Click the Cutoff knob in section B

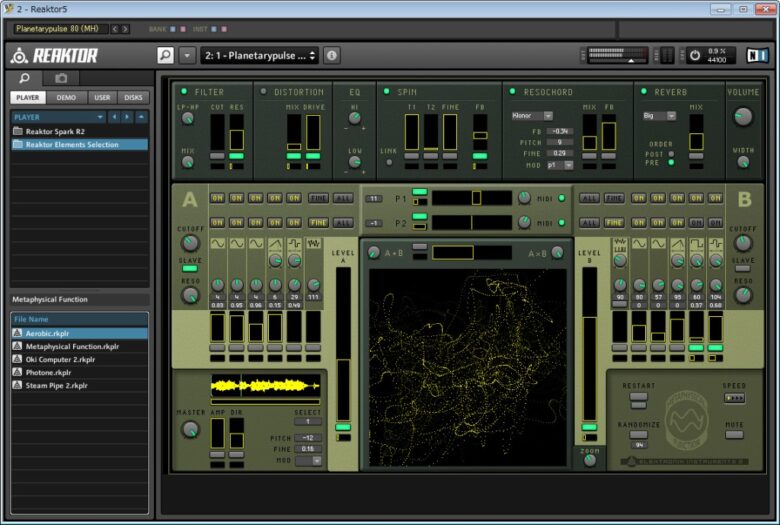(x=742, y=241)
